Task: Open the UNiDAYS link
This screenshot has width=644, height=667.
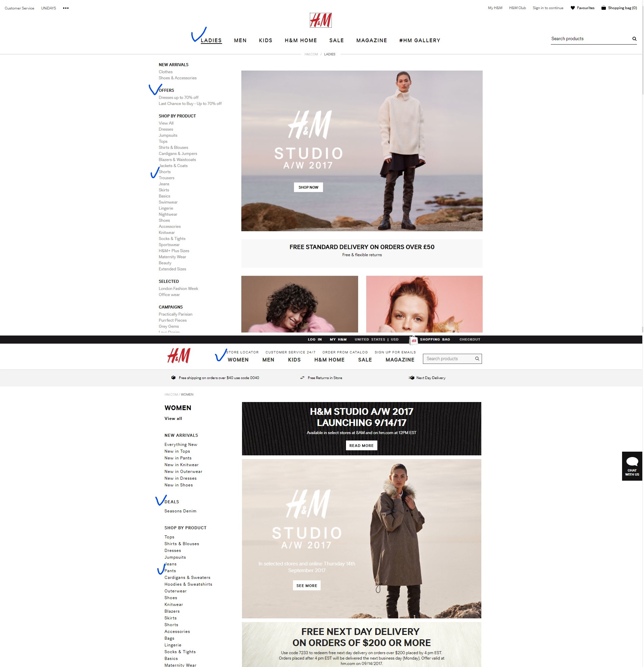Action: (49, 8)
